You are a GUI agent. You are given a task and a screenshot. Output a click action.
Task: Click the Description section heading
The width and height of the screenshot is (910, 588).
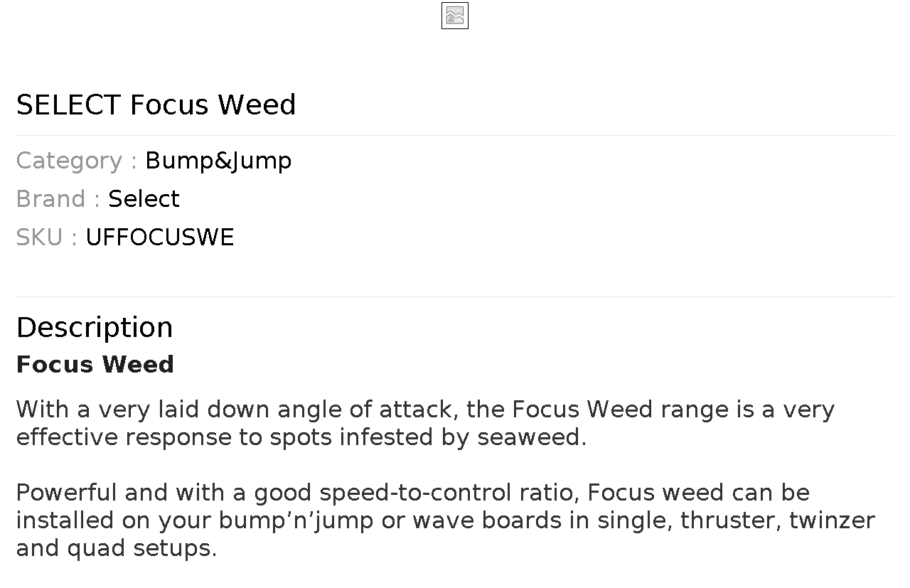(x=94, y=327)
